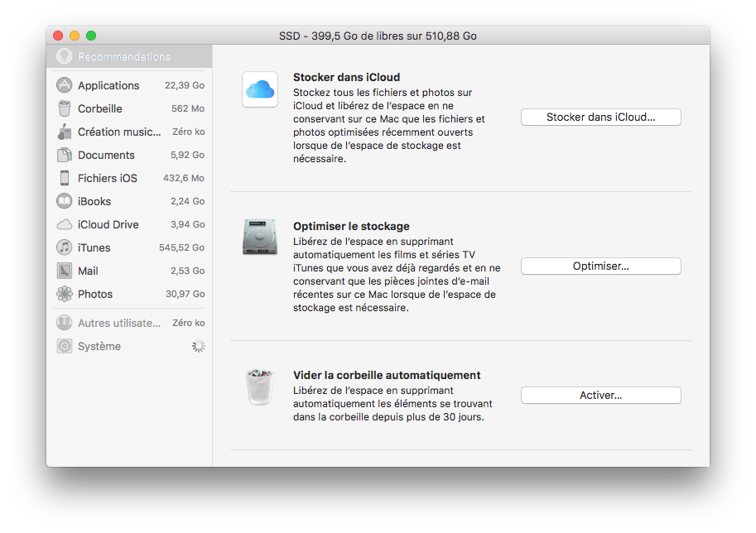Click the Zéro ko value beside Autres utilisateurs

click(x=189, y=323)
